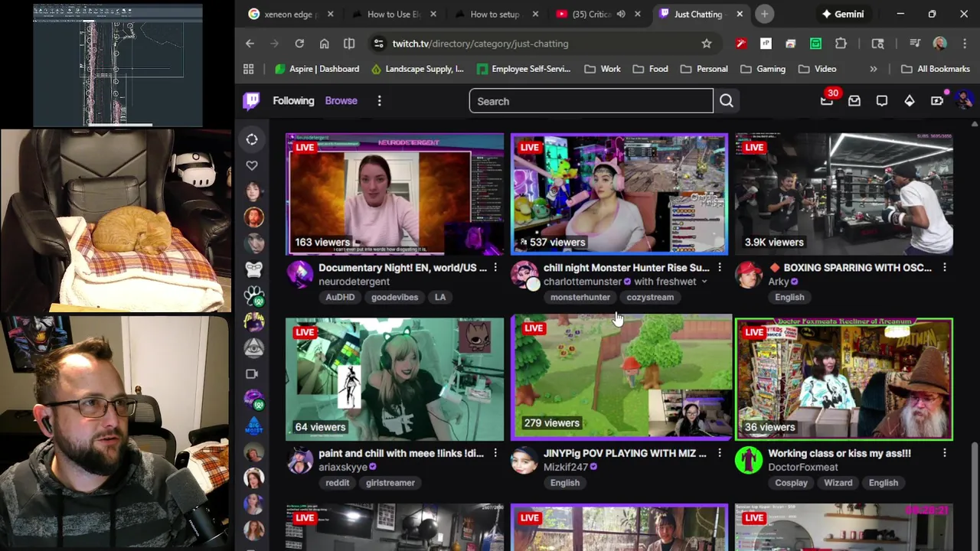Click the Get Bits diamond icon

coord(910,101)
